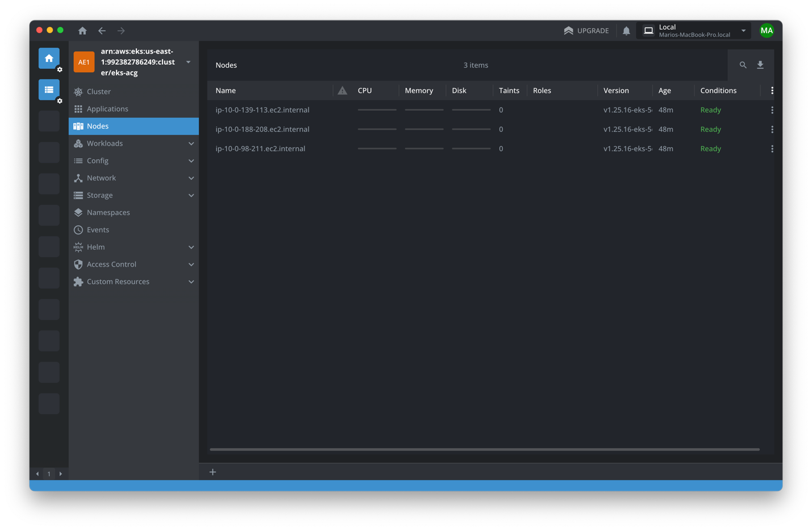The width and height of the screenshot is (812, 530).
Task: Click the search icon in Nodes header
Action: [743, 65]
